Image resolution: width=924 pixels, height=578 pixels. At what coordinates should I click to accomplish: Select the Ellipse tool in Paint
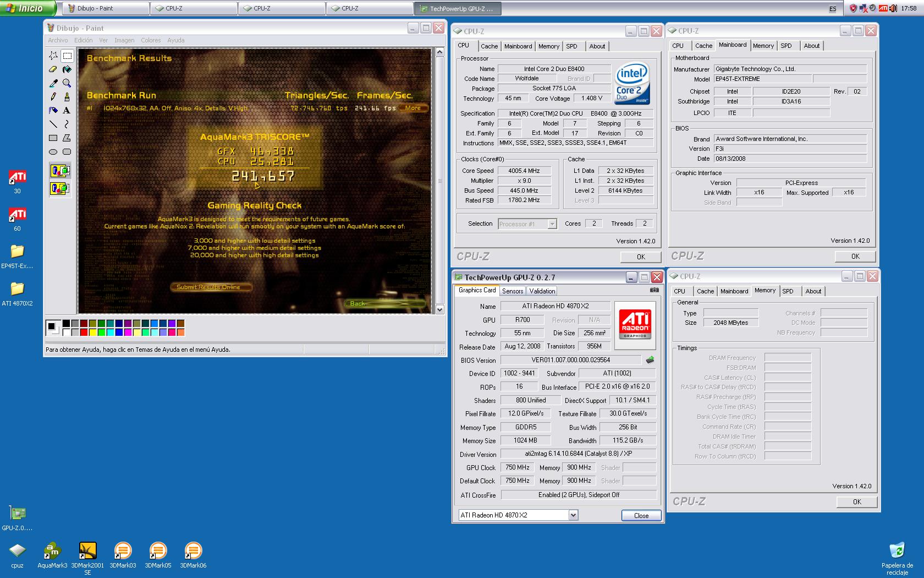(x=53, y=152)
